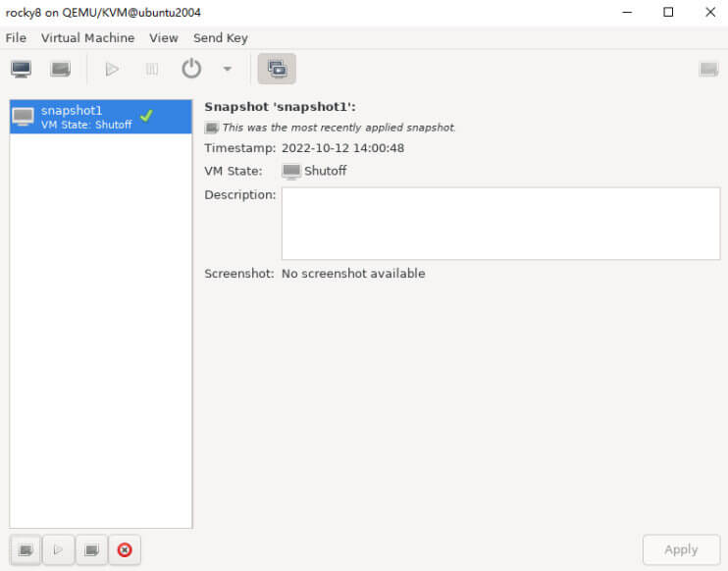Click the most recently applied snapshot note

coord(338,128)
